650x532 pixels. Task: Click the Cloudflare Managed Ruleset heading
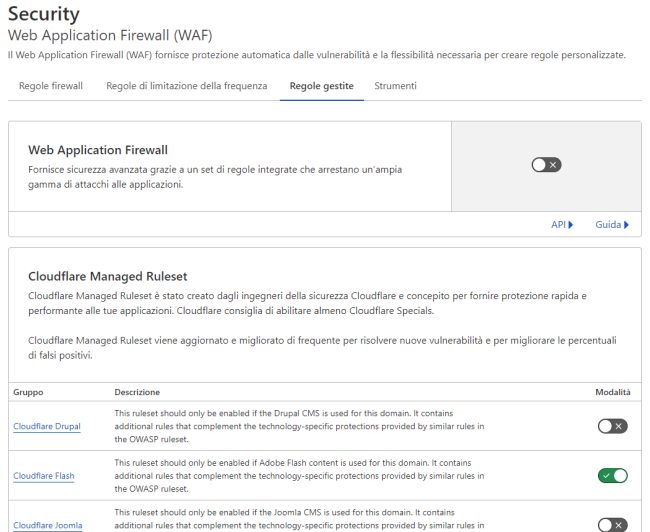(108, 277)
